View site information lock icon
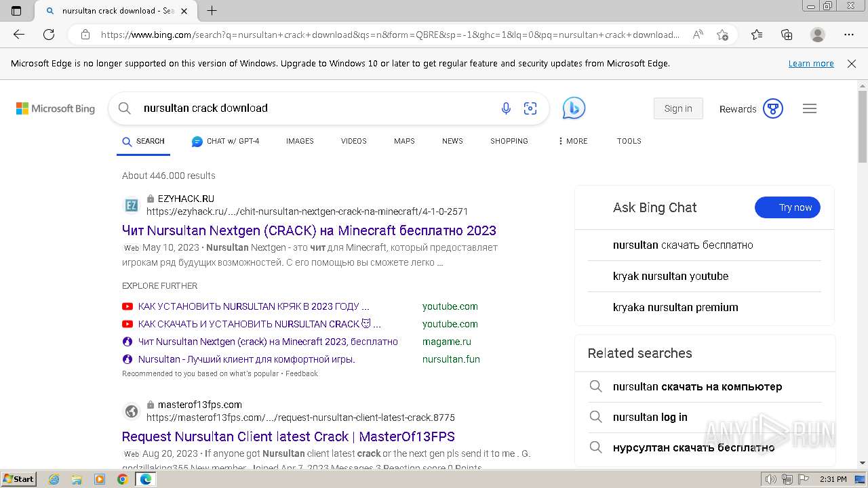The width and height of the screenshot is (868, 488). 85,35
